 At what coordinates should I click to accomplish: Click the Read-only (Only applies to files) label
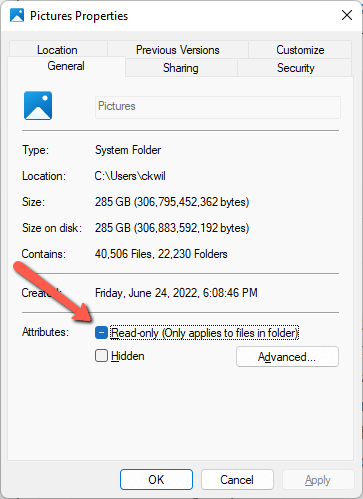[x=204, y=333]
